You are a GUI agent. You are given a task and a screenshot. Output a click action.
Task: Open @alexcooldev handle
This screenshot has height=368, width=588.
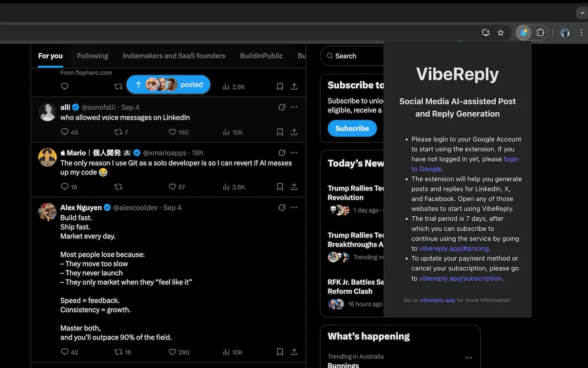pyautogui.click(x=136, y=207)
